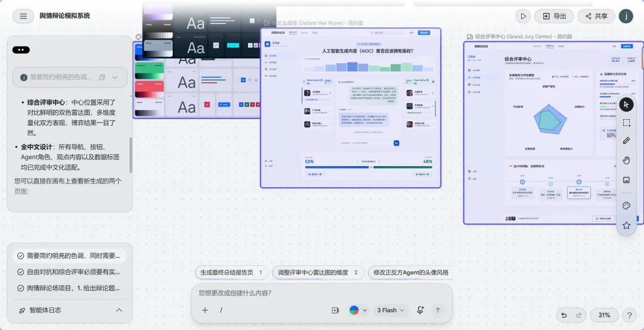Image resolution: width=644 pixels, height=330 pixels.
Task: Focus the 您想更改或创建什么内容 prompt input
Action: (321, 293)
